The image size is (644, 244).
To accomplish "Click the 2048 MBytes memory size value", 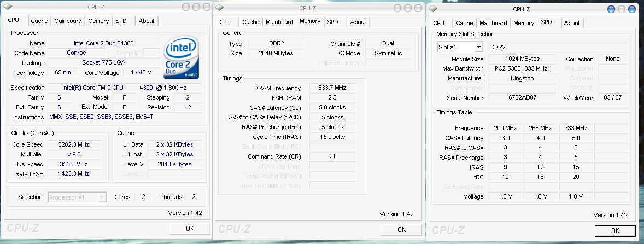I will [276, 54].
